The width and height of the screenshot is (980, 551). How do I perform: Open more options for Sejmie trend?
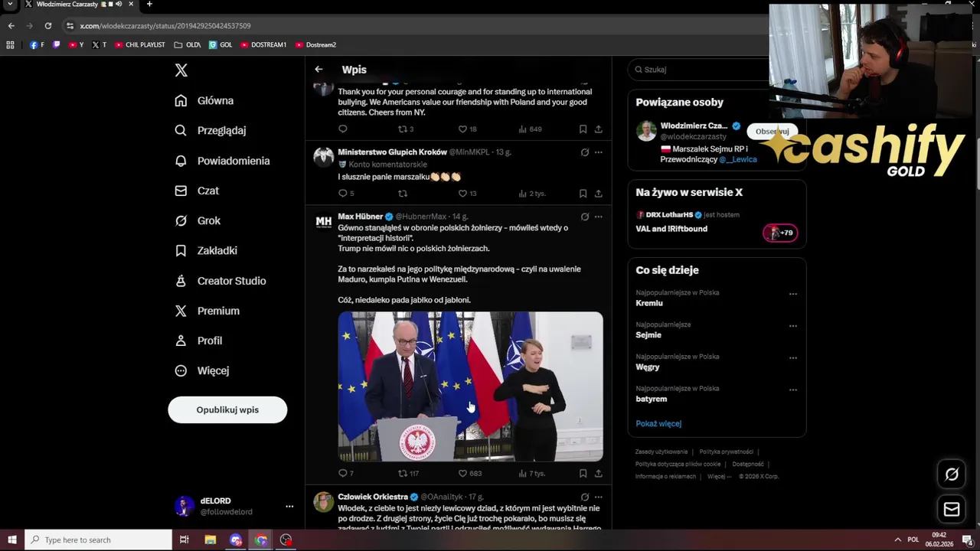coord(793,326)
